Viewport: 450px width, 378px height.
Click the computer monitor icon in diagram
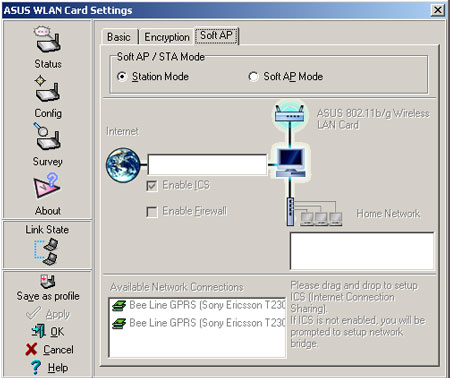pyautogui.click(x=291, y=162)
